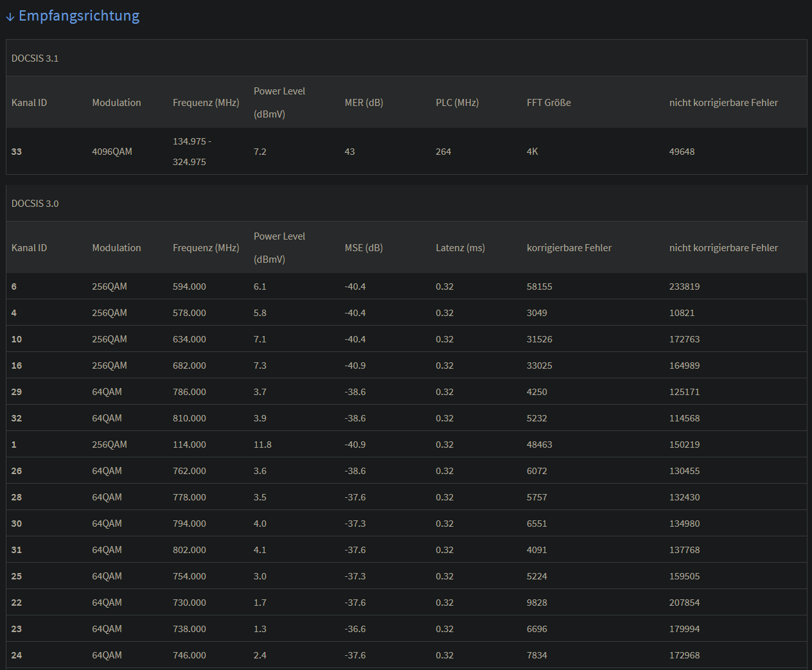The image size is (812, 670).
Task: Click the MER (dB) column header
Action: pyautogui.click(x=364, y=103)
